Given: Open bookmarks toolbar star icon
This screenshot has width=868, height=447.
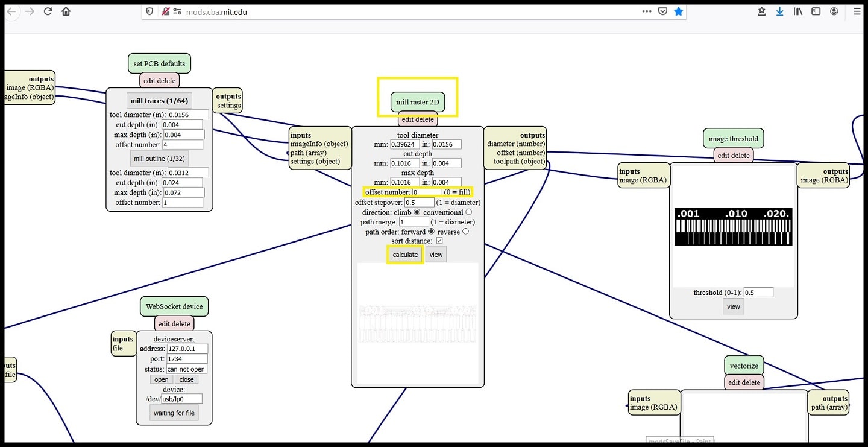Looking at the screenshot, I should click(762, 11).
